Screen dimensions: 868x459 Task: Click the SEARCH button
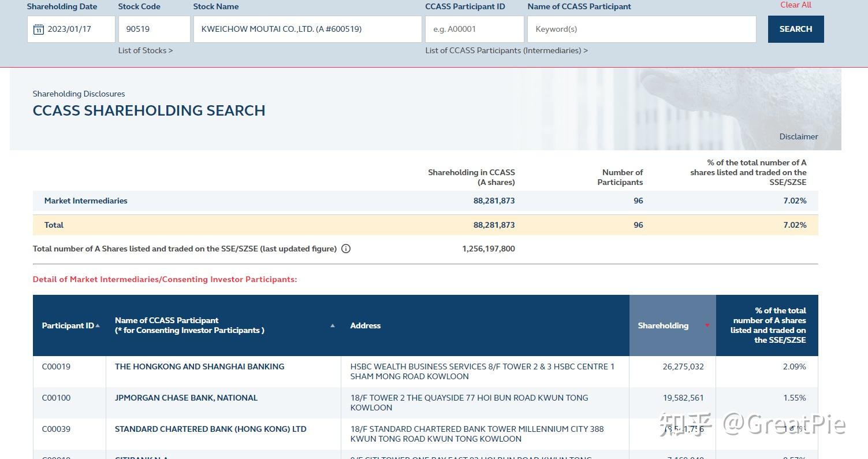click(796, 29)
